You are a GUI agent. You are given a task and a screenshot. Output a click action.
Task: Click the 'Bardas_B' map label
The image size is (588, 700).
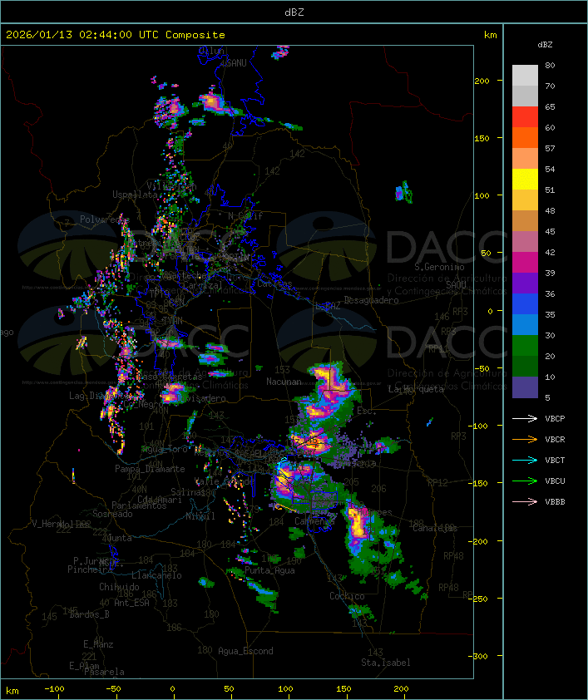(x=89, y=614)
